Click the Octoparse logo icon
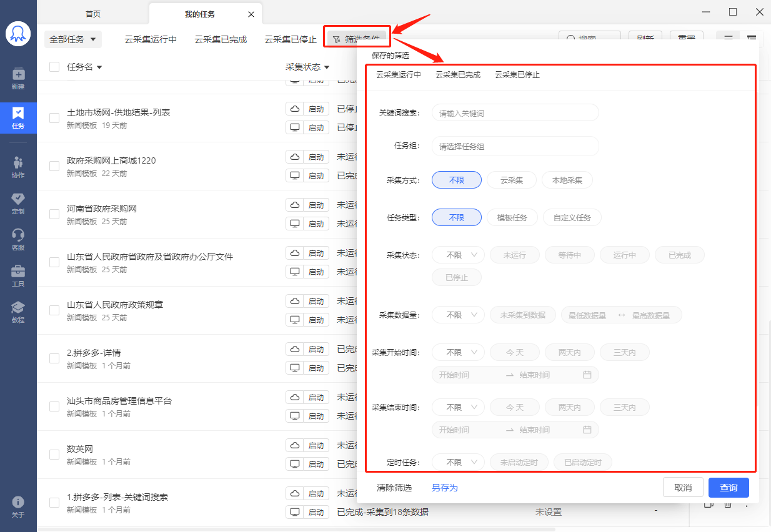Viewport: 771px width, 532px height. (x=18, y=34)
